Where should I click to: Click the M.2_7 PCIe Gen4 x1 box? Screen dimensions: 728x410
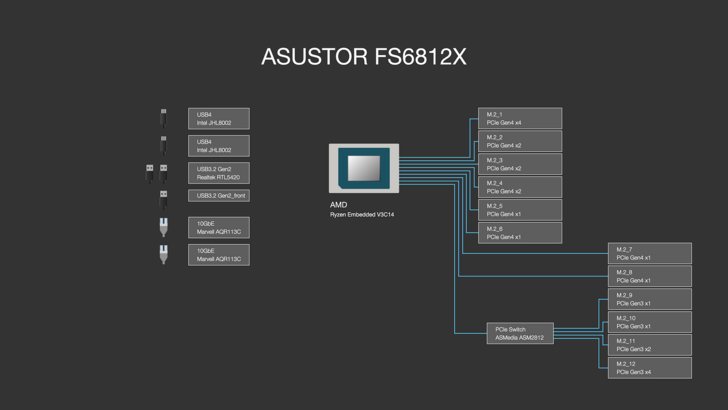650,253
